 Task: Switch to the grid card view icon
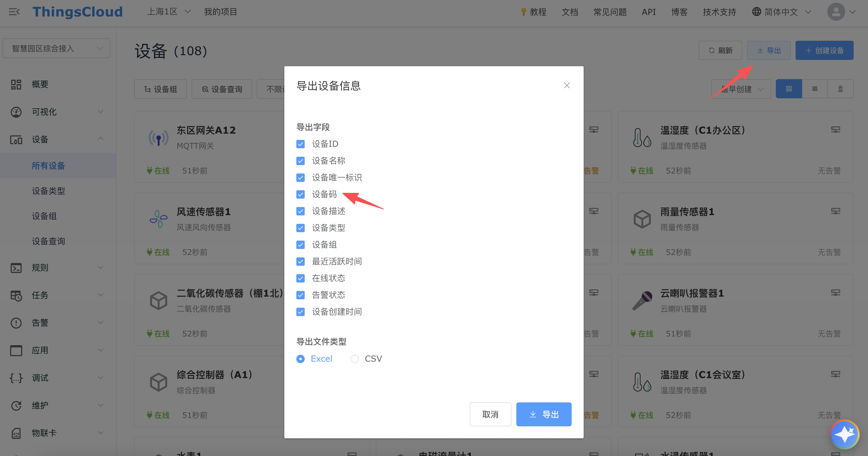point(788,89)
